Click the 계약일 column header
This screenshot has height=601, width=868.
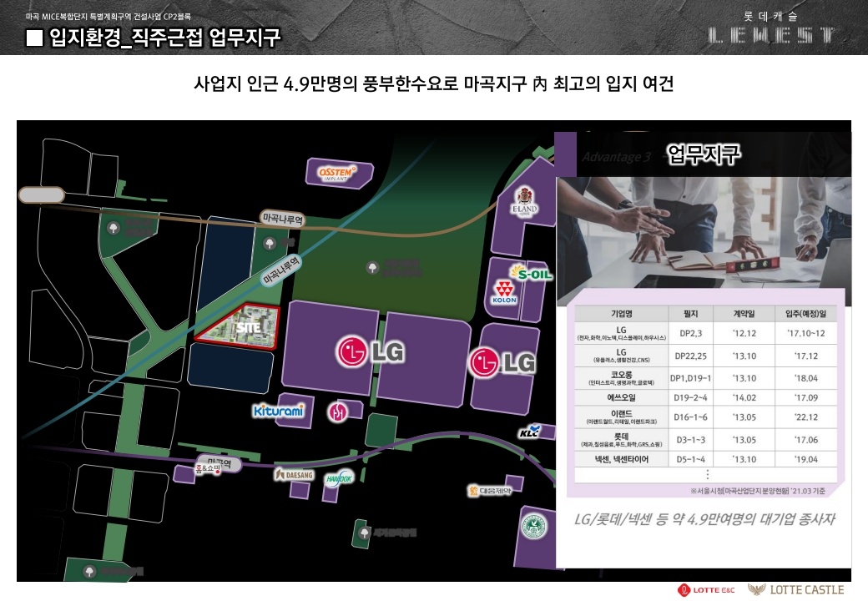point(744,314)
